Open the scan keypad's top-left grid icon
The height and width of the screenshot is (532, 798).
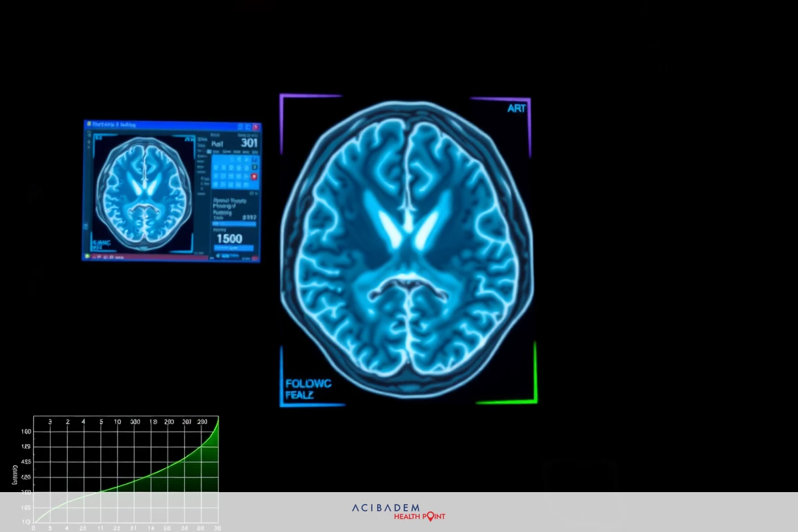215,160
